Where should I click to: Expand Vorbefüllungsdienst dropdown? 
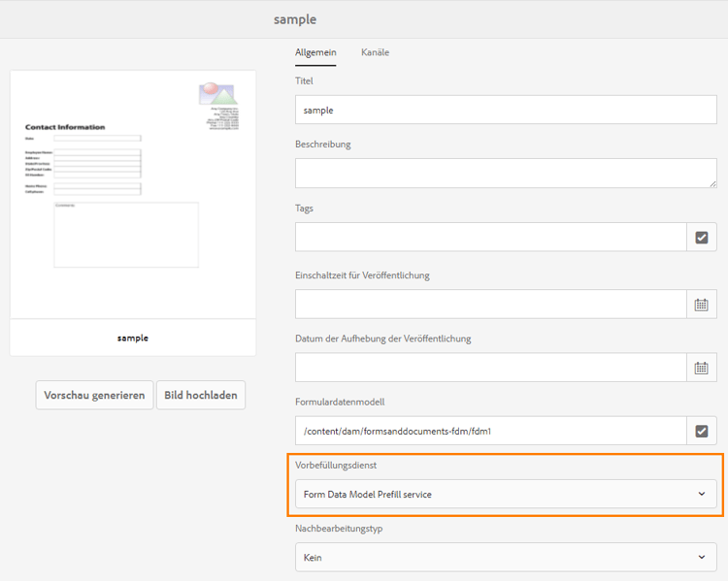(x=506, y=495)
